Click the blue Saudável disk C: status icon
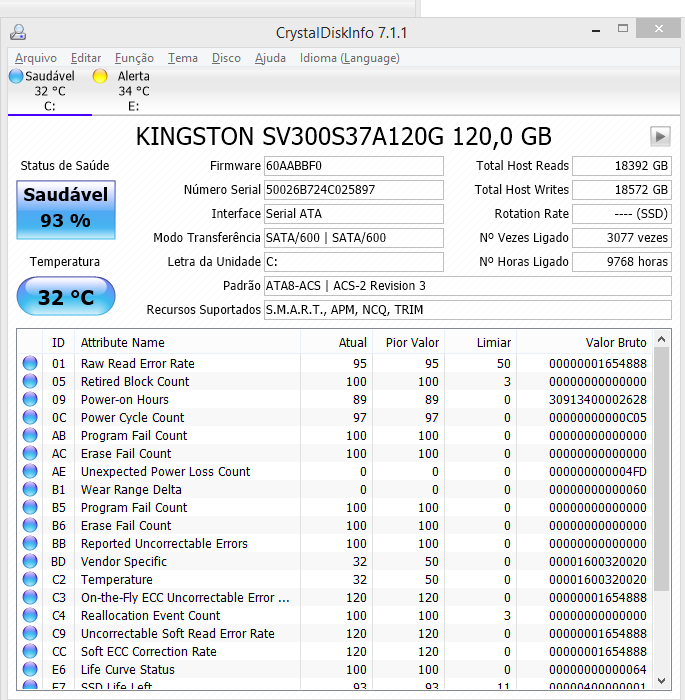Image resolution: width=685 pixels, height=700 pixels. pos(16,76)
